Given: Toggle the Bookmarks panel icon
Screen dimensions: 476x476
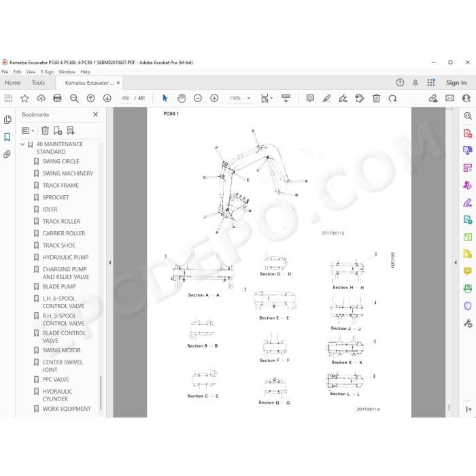Looking at the screenshot, I should tap(7, 137).
